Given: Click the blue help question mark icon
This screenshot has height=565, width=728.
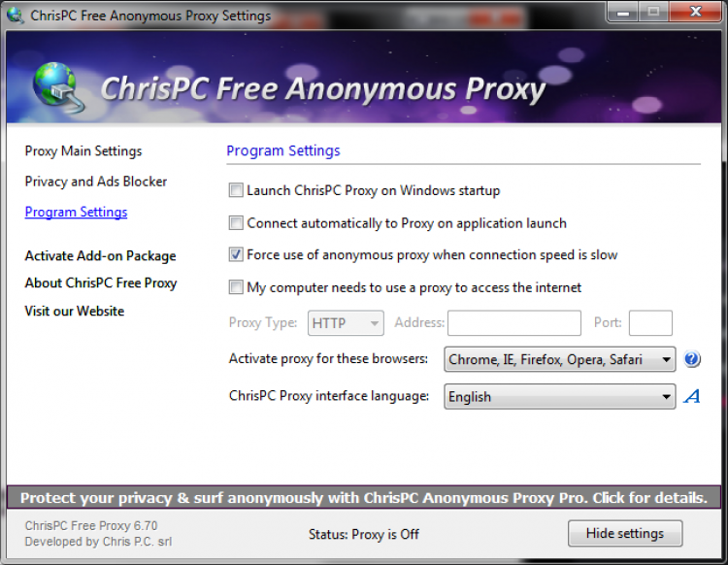Looking at the screenshot, I should [692, 359].
